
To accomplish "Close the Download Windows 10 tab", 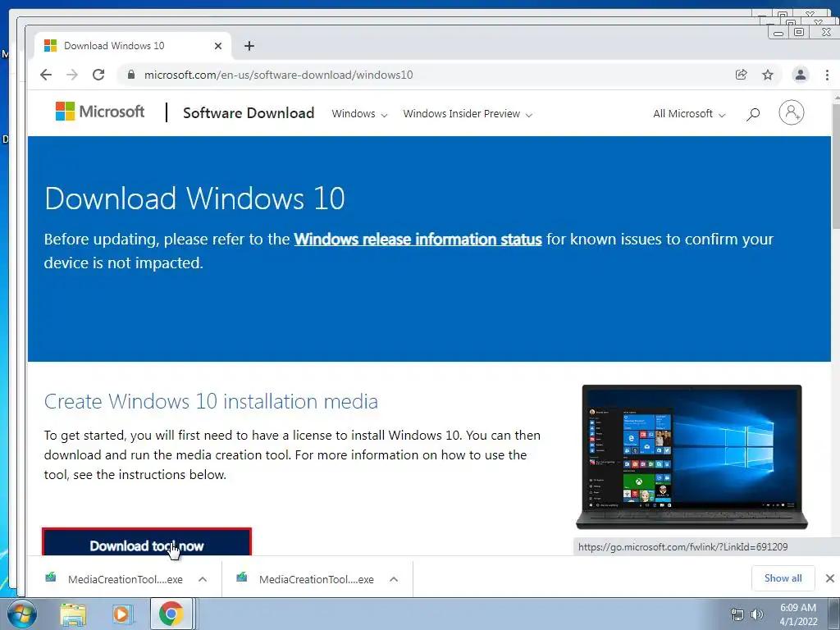I will coord(218,46).
